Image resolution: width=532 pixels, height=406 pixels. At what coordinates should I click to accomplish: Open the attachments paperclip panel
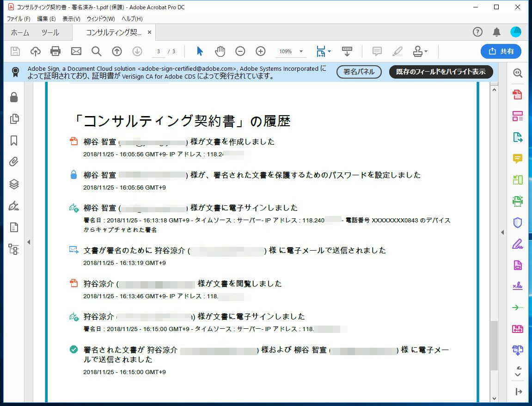click(x=14, y=162)
